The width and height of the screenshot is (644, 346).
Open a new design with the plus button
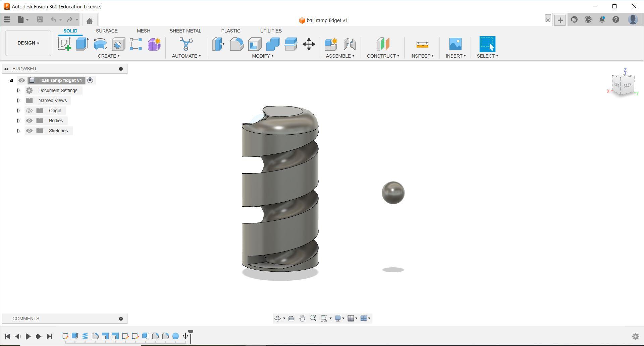pyautogui.click(x=560, y=20)
